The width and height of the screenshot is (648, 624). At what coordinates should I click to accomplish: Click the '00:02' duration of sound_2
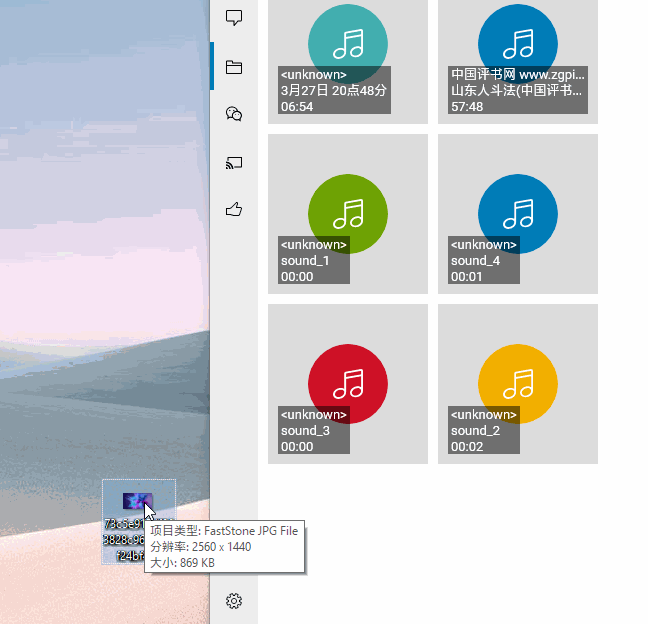coord(467,446)
